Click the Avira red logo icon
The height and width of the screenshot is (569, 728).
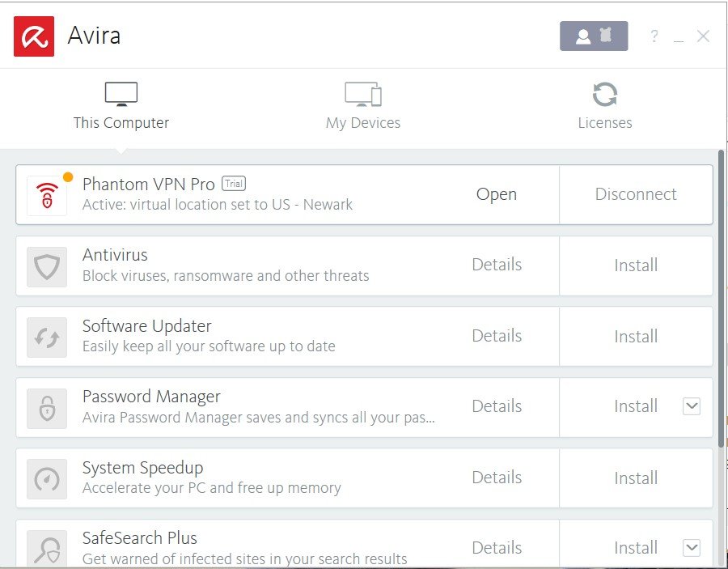pyautogui.click(x=34, y=36)
